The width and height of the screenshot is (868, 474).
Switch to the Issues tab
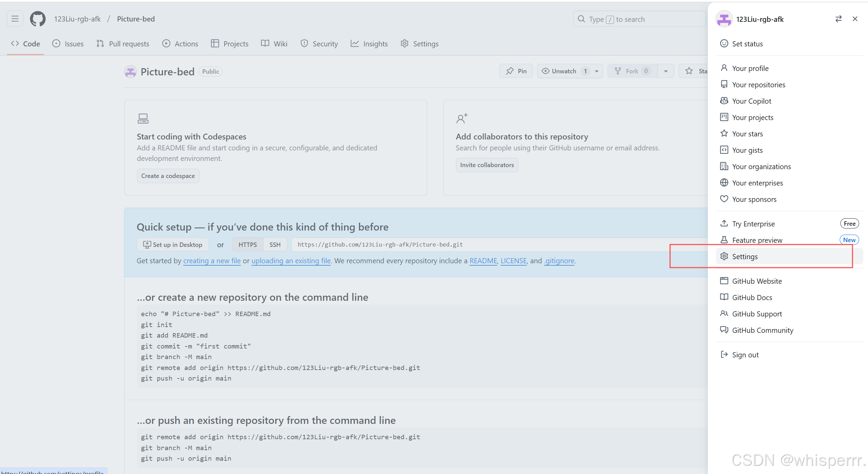(68, 44)
